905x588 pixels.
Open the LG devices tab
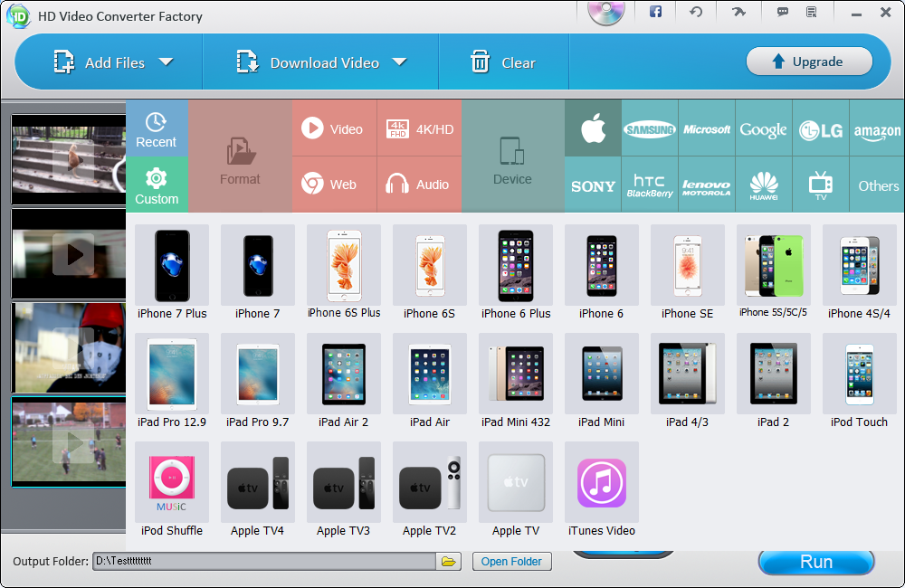[x=821, y=128]
